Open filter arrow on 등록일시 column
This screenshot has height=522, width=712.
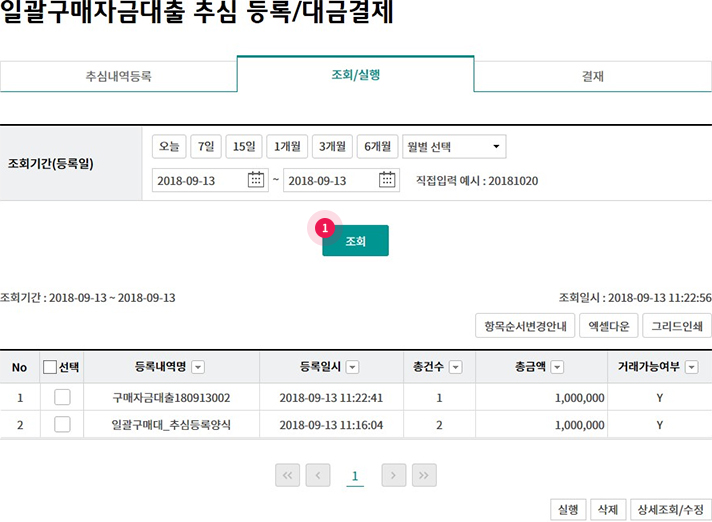point(353,367)
